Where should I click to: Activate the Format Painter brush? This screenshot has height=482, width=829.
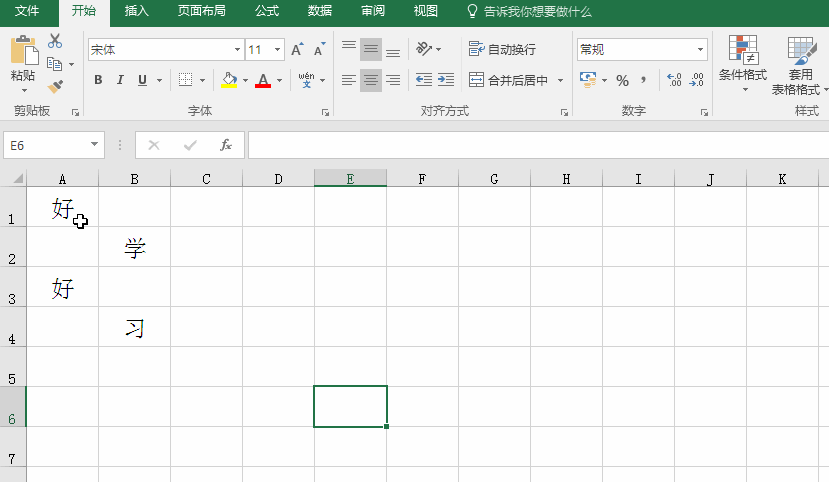[x=55, y=86]
